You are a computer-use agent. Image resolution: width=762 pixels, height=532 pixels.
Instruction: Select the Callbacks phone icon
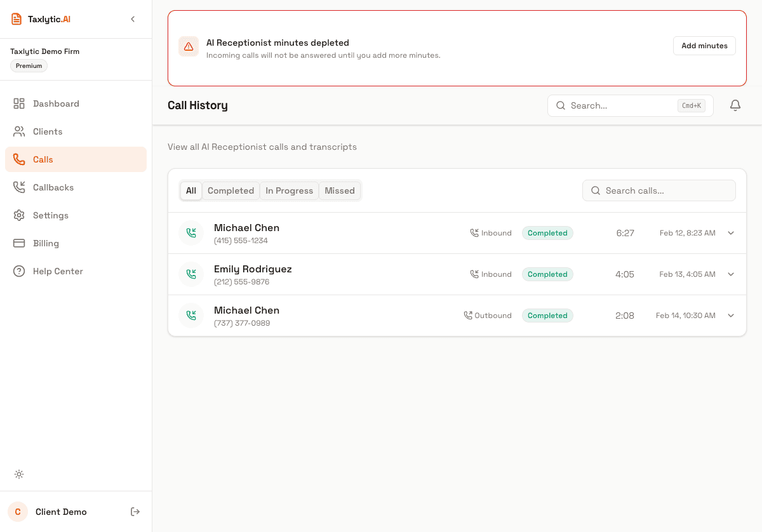click(19, 187)
